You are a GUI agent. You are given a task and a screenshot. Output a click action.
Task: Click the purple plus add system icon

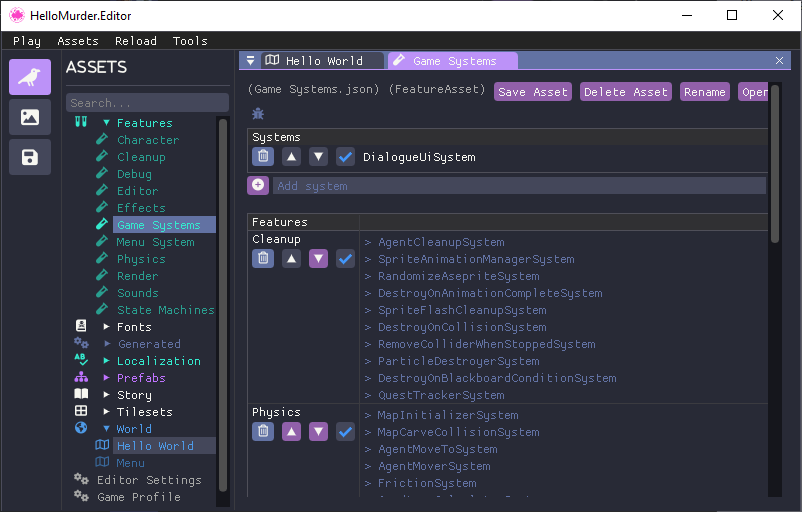(x=258, y=185)
